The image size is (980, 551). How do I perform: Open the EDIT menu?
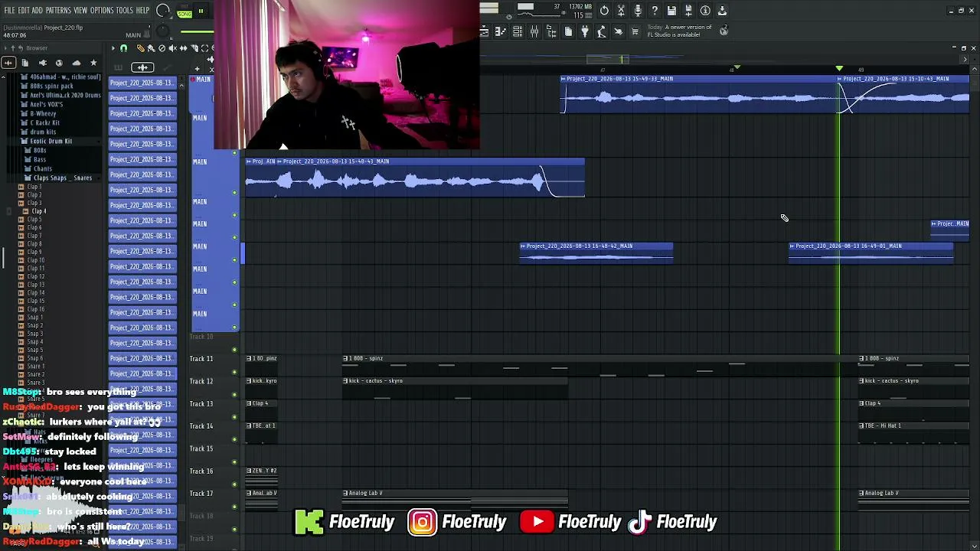(24, 11)
